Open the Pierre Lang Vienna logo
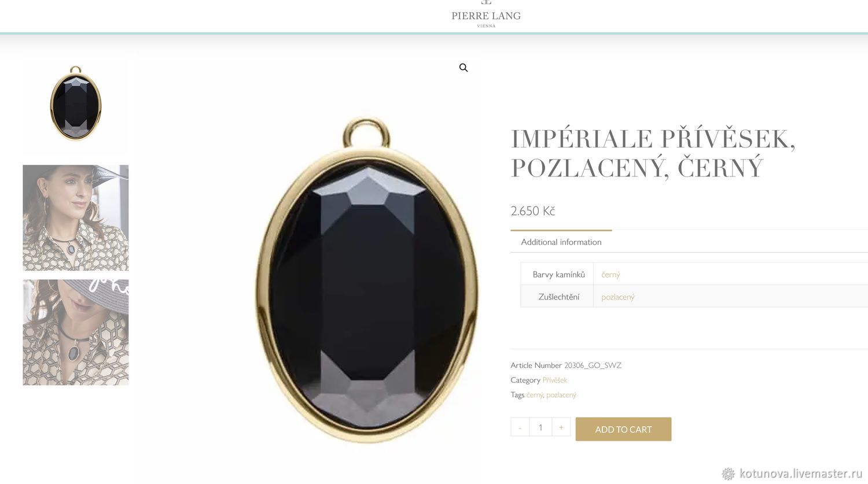This screenshot has width=868, height=484. click(486, 14)
